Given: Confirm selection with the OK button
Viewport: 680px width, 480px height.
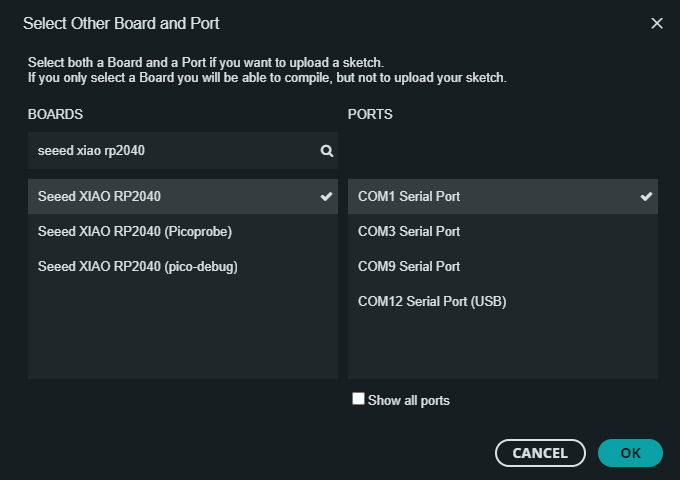Looking at the screenshot, I should pos(630,453).
